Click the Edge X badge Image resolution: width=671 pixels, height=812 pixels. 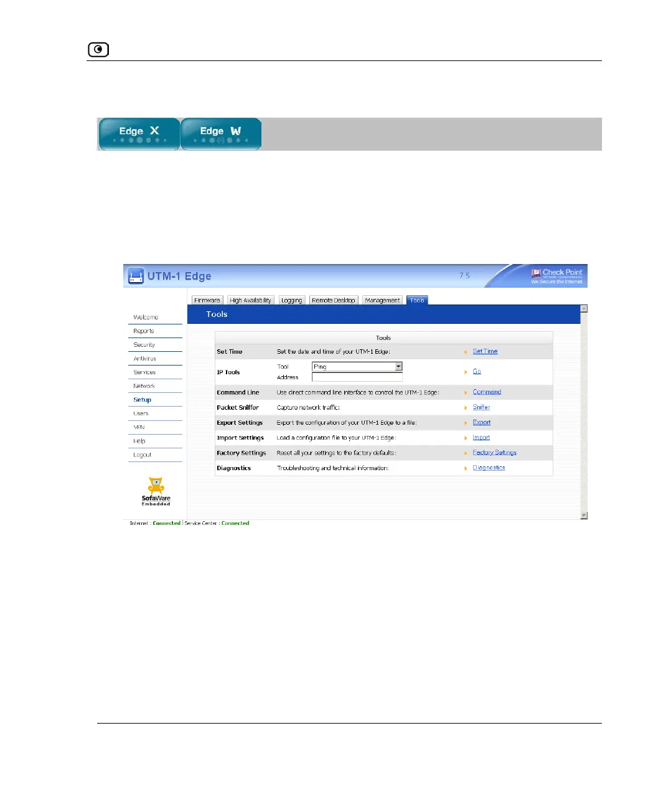point(139,134)
